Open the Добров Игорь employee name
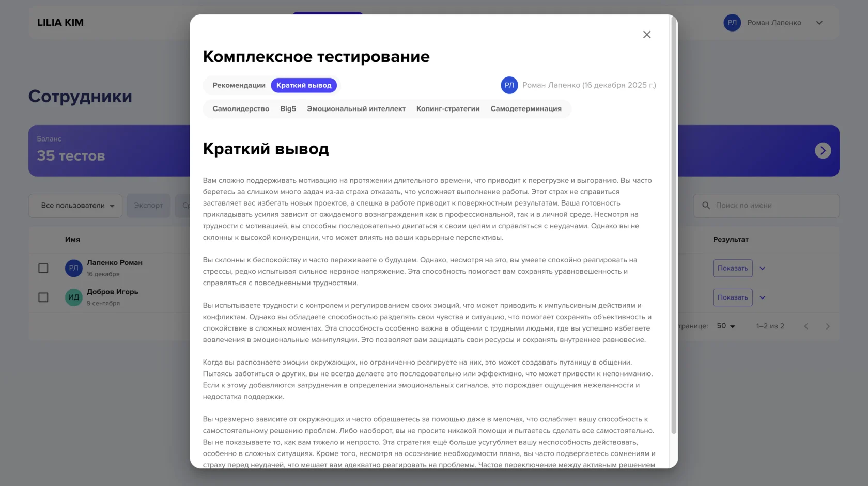Image resolution: width=868 pixels, height=486 pixels. (113, 292)
